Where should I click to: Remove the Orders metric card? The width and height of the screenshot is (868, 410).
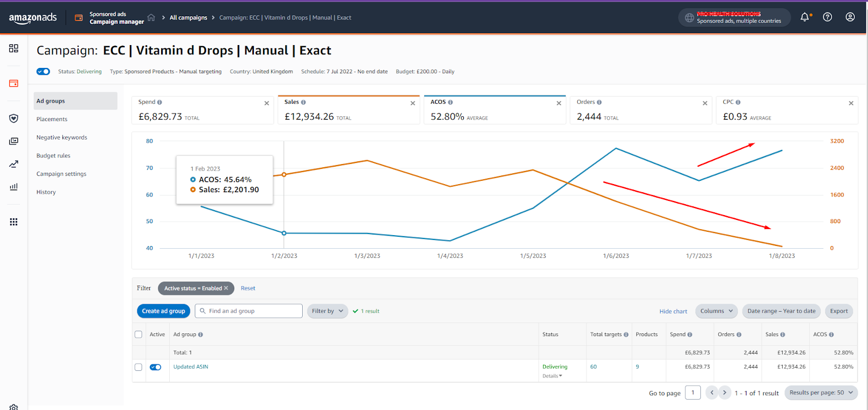point(705,103)
